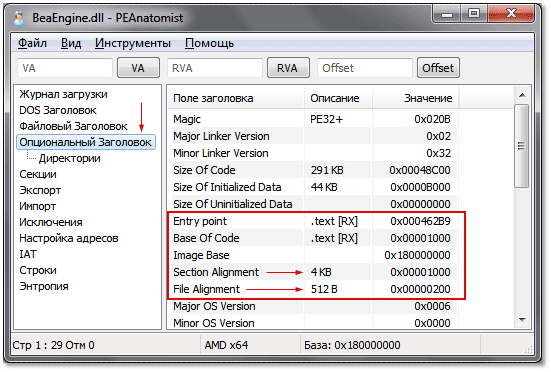Focus the Offset input field

point(364,68)
